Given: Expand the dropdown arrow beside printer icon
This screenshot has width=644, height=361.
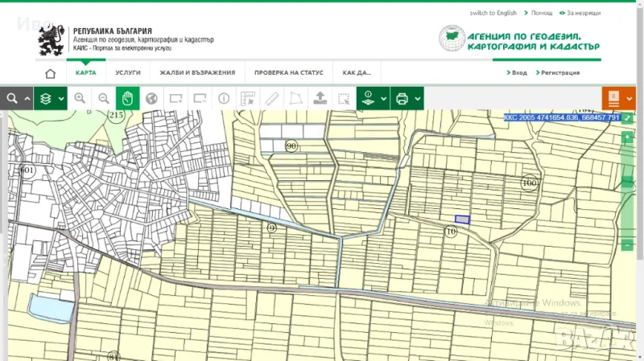Looking at the screenshot, I should pos(417,99).
